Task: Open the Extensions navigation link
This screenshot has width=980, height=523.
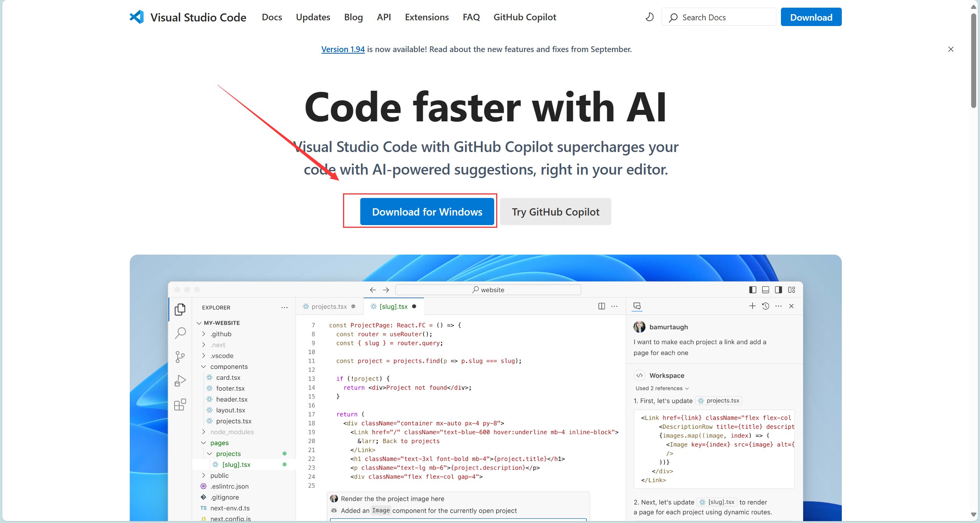Action: coord(427,17)
